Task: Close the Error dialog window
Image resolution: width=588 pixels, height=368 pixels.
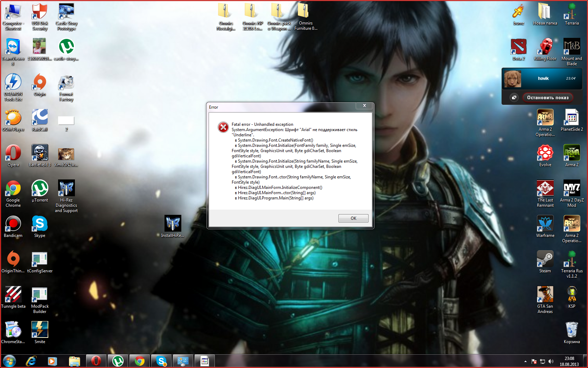Action: [364, 105]
